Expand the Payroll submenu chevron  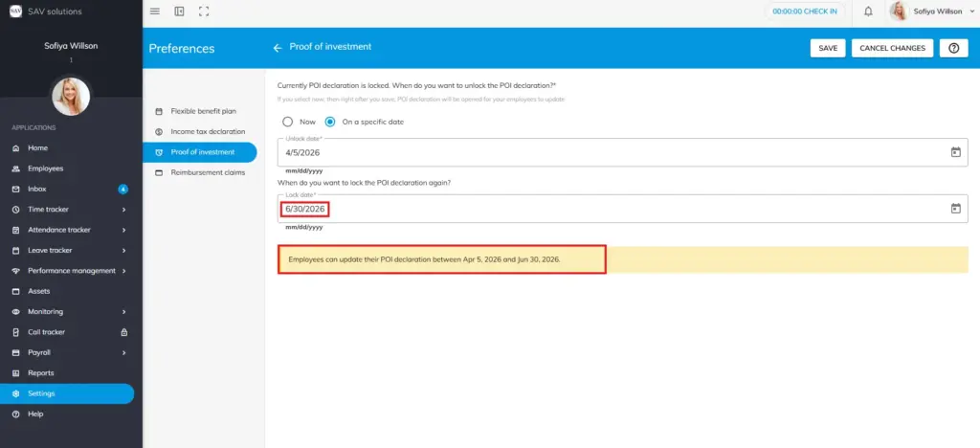(123, 353)
